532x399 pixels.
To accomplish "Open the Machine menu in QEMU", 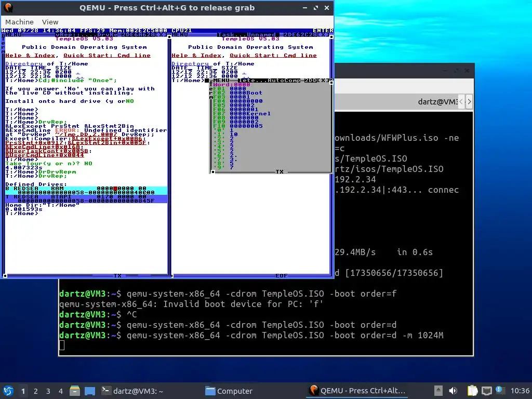I will (19, 22).
